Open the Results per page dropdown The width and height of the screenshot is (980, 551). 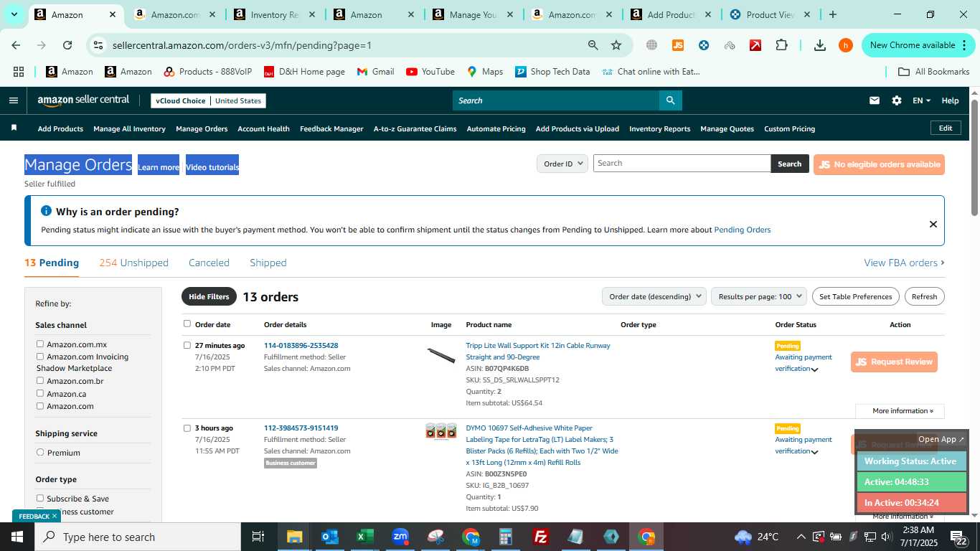759,296
